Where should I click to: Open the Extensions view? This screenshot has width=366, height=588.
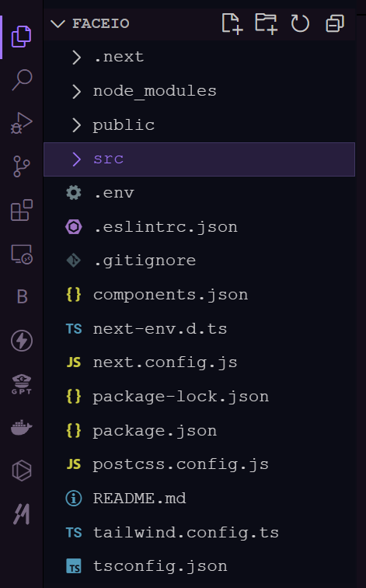(x=22, y=210)
